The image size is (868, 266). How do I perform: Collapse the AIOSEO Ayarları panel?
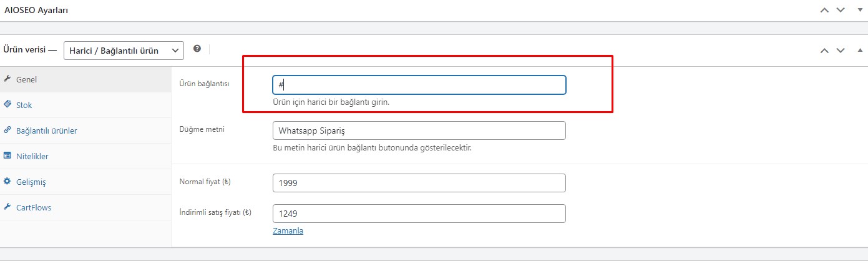pos(859,10)
